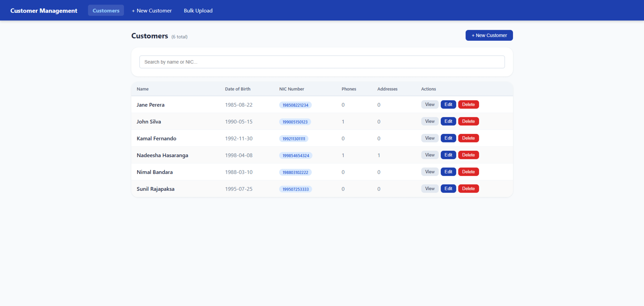Focus the 'Search by name or NIC' field
Screen dimensions: 644x306
tap(322, 62)
